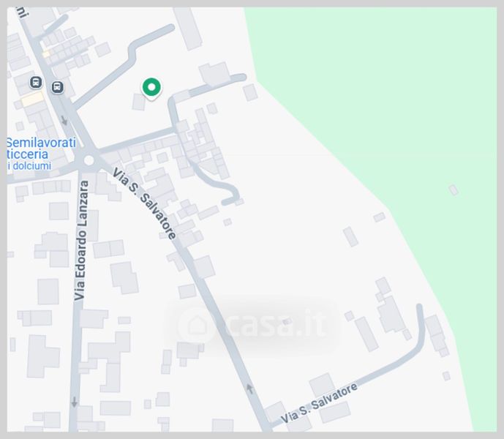Click the 'i dolciumi' blue subtitle text

(29, 166)
